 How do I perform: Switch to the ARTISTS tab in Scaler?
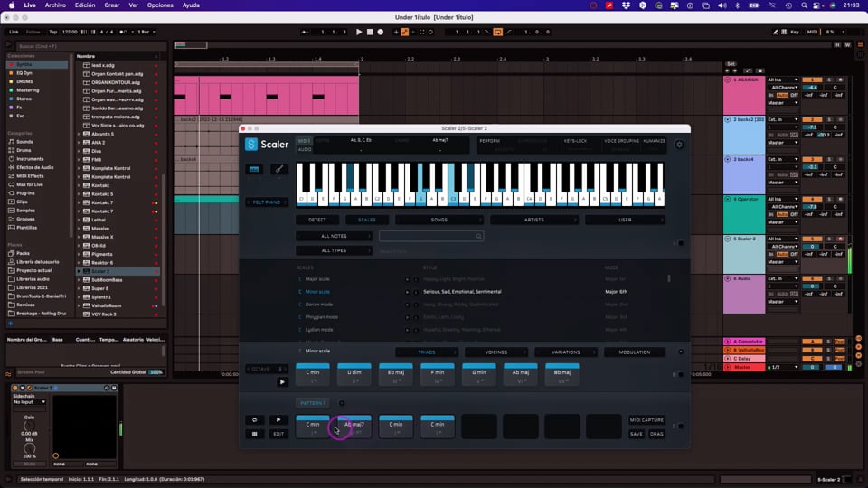[534, 221]
